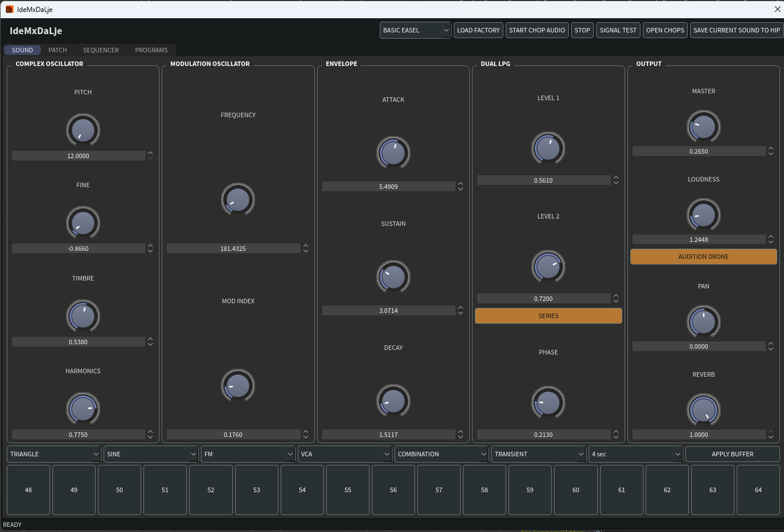Click the LEVEL 2 knob
784x532 pixels.
click(548, 266)
